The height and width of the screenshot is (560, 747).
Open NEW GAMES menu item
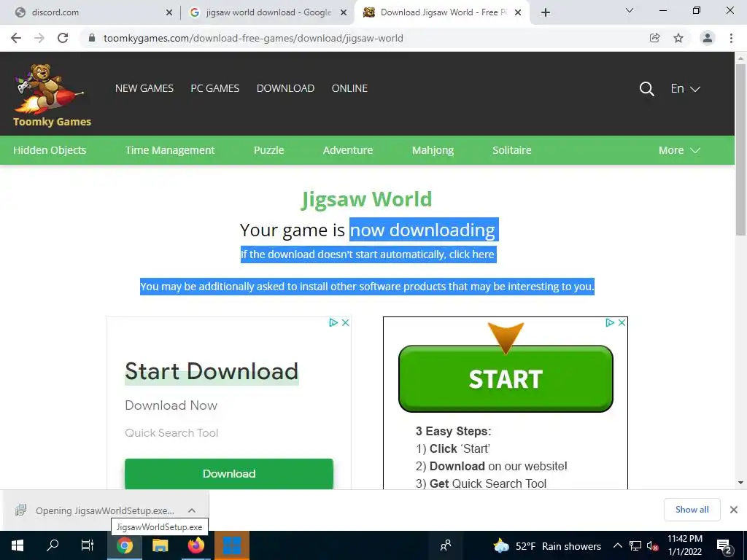[144, 88]
